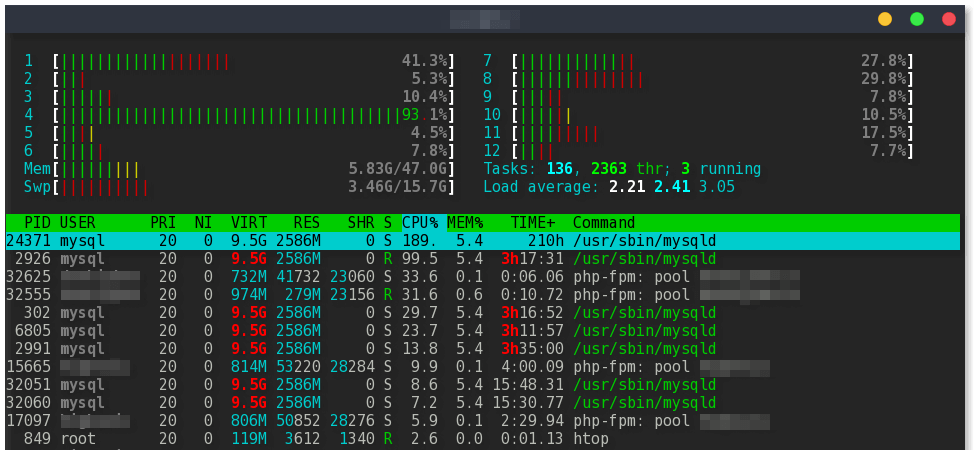Select php-fpm process with PID 32625
This screenshot has width=974, height=450.
click(483, 277)
